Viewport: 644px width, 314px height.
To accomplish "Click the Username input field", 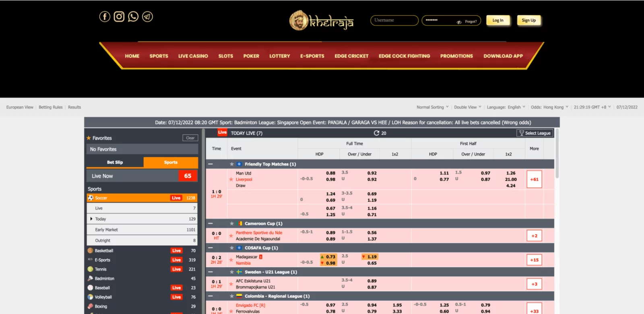I will point(394,20).
